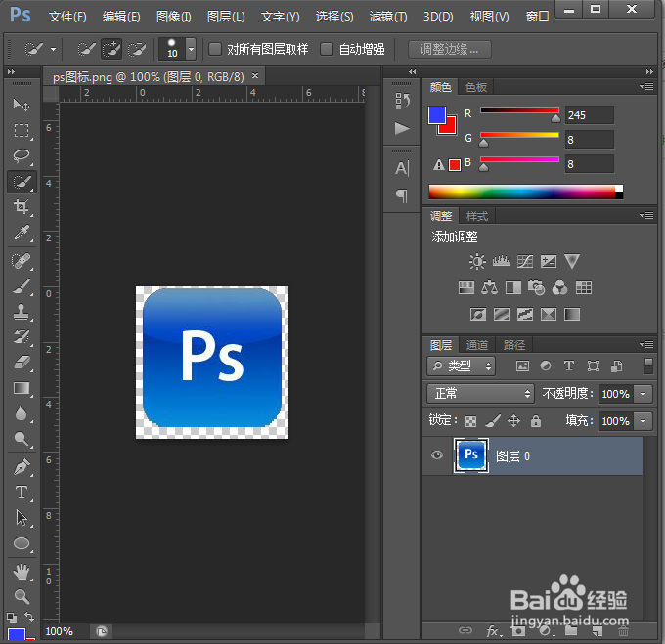665x644 pixels.
Task: Filter layers by type layers (T)
Action: pos(569,366)
